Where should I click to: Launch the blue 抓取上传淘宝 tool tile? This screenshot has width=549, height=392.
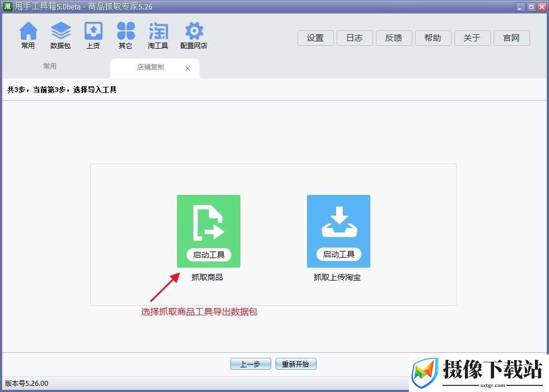338,231
